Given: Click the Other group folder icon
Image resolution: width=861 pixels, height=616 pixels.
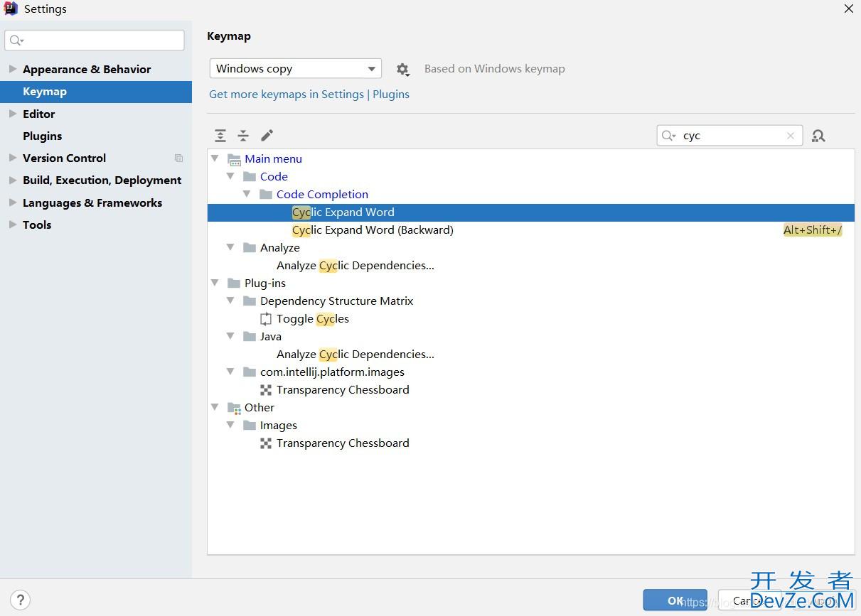Looking at the screenshot, I should pyautogui.click(x=235, y=408).
